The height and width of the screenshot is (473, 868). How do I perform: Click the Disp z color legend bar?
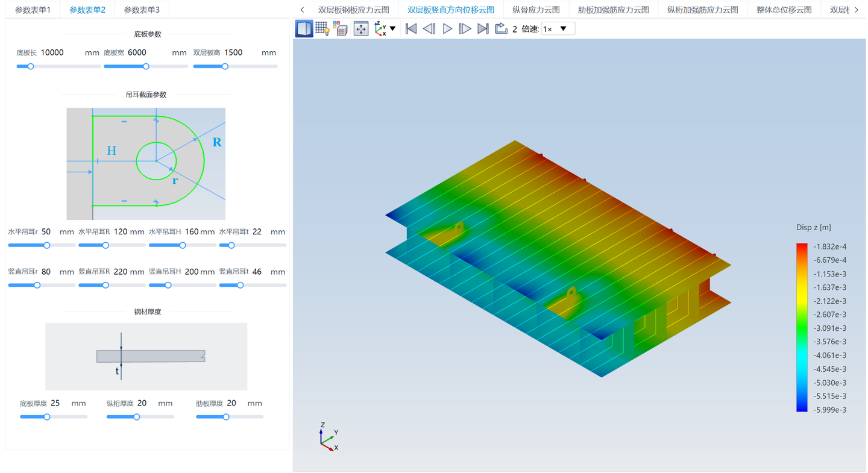(x=802, y=327)
